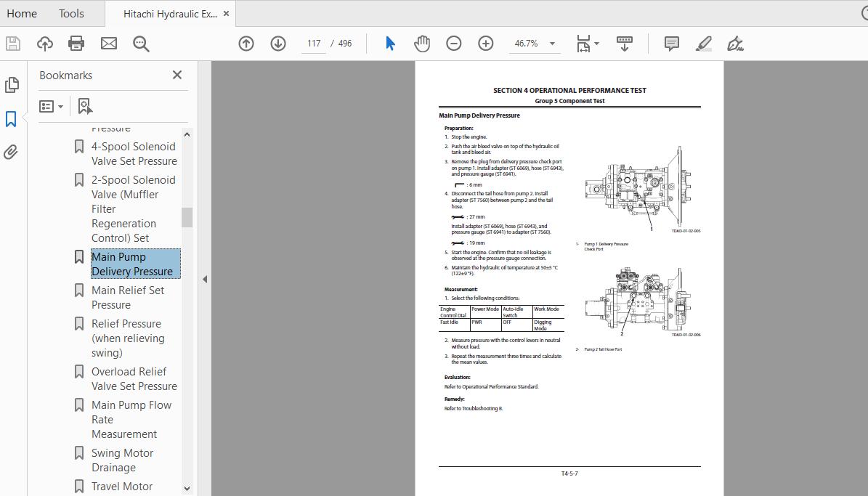Open the Swing Motor Drainage bookmark
Viewport: 868px width, 496px height.
122,460
